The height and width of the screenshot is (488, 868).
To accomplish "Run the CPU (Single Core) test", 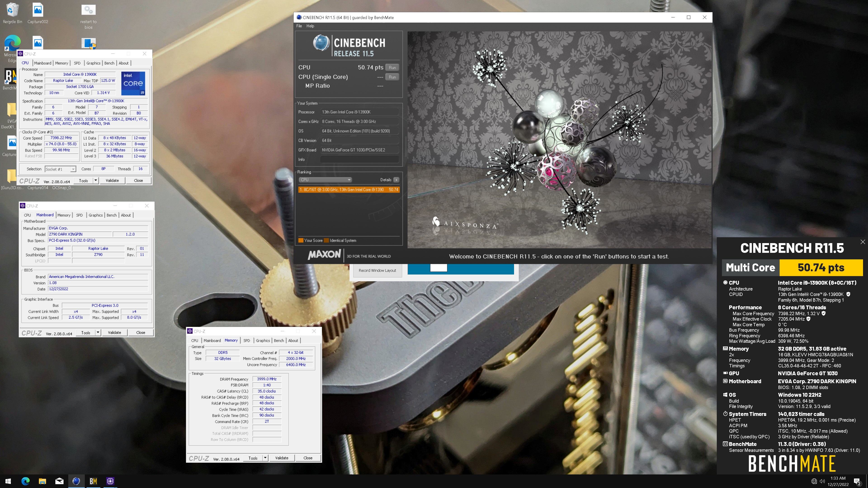I will [392, 77].
